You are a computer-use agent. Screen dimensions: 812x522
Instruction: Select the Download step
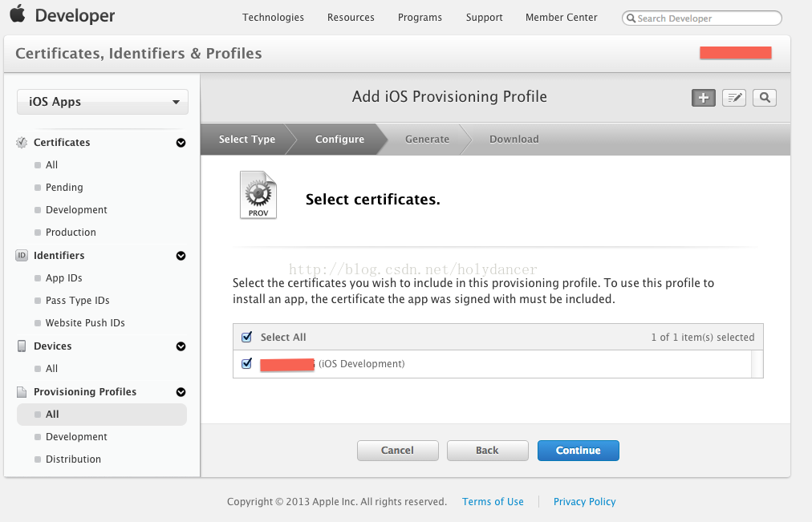click(514, 140)
